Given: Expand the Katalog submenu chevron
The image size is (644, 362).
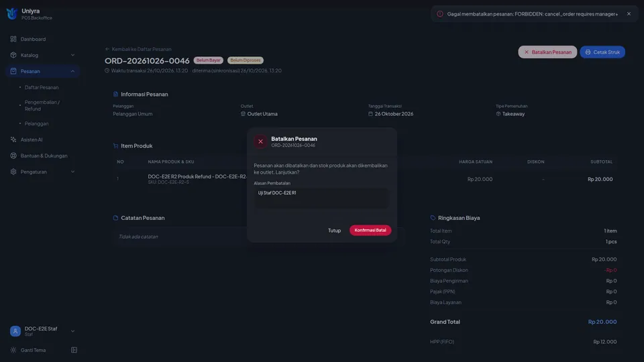Looking at the screenshot, I should click(72, 55).
